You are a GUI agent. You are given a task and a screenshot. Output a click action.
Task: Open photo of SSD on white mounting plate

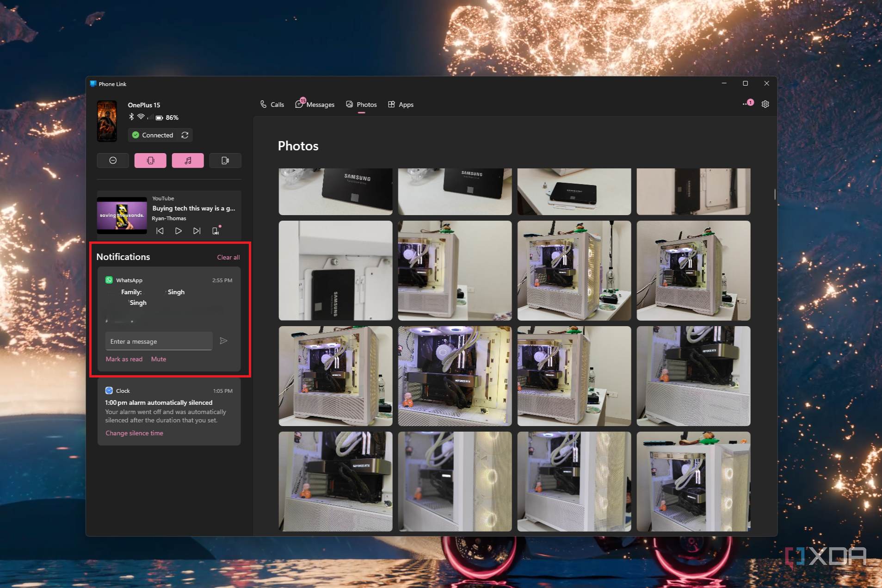click(574, 192)
